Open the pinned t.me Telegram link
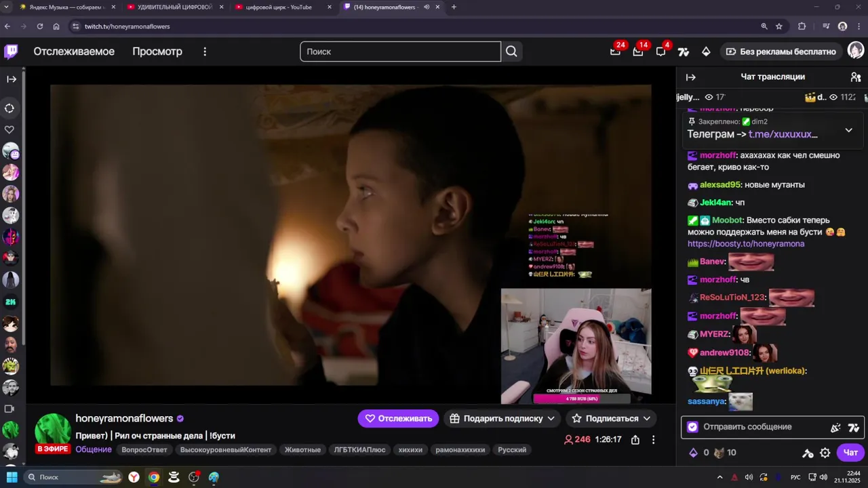 [783, 134]
